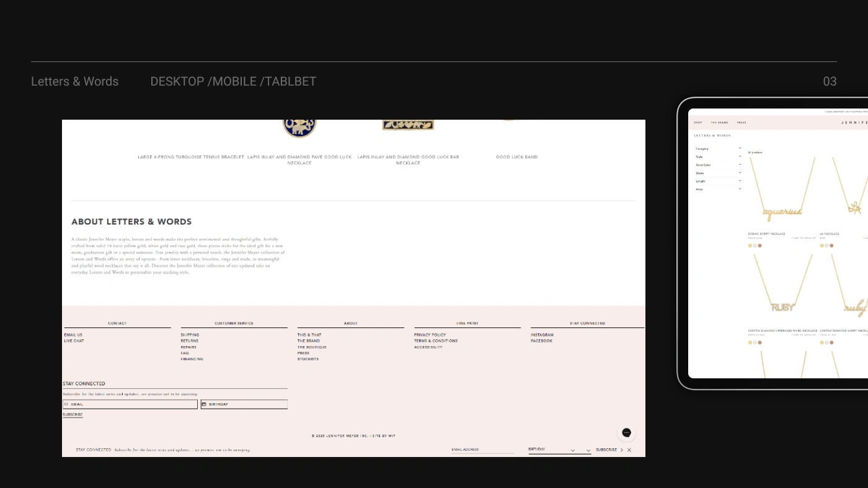The width and height of the screenshot is (868, 488).
Task: Add Custom Diamond Uppercase Word Necklace to wishlist
Action: point(804,335)
